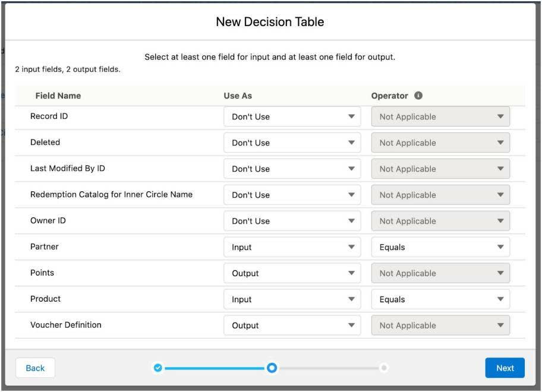Click the New Decision Table dialog title
The height and width of the screenshot is (392, 542).
pos(270,21)
